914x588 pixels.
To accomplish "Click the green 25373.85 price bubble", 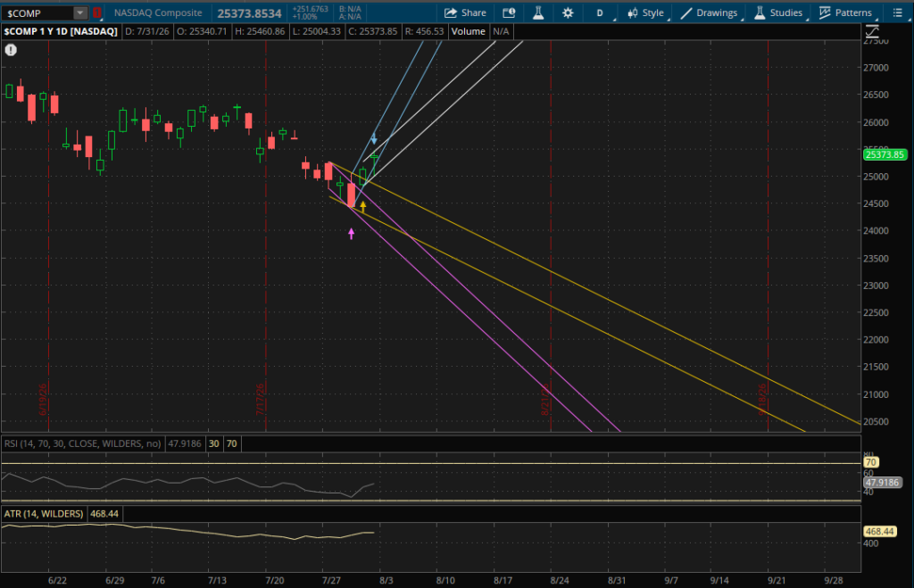I will 885,155.
